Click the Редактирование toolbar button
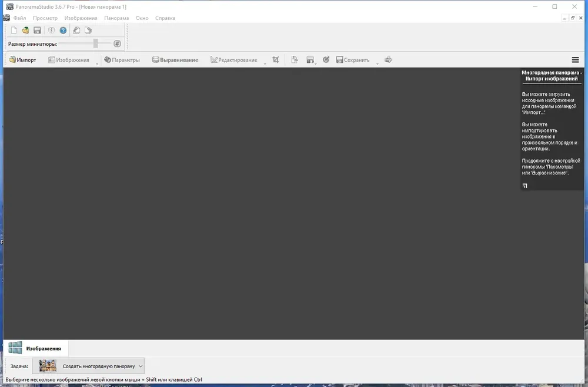 (x=234, y=60)
